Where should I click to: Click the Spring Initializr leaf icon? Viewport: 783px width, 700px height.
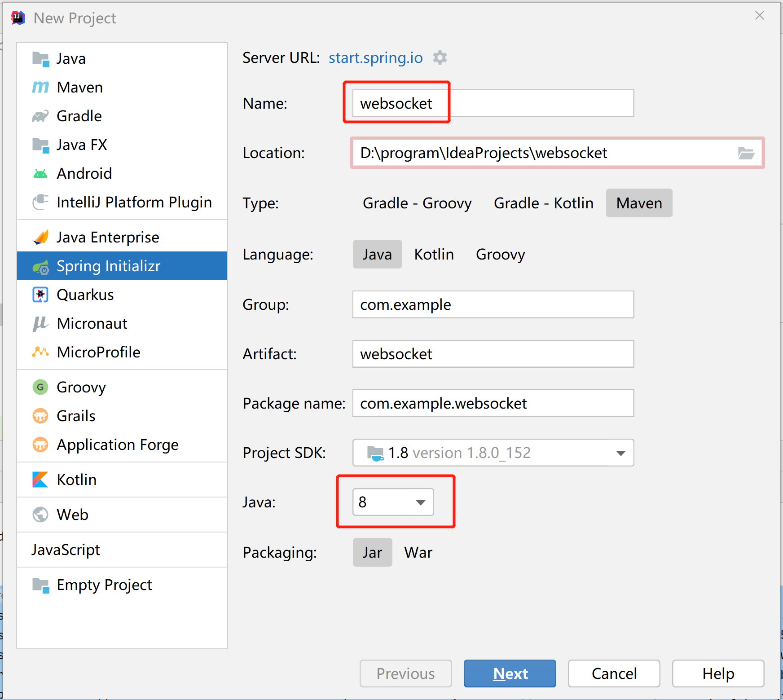click(40, 267)
